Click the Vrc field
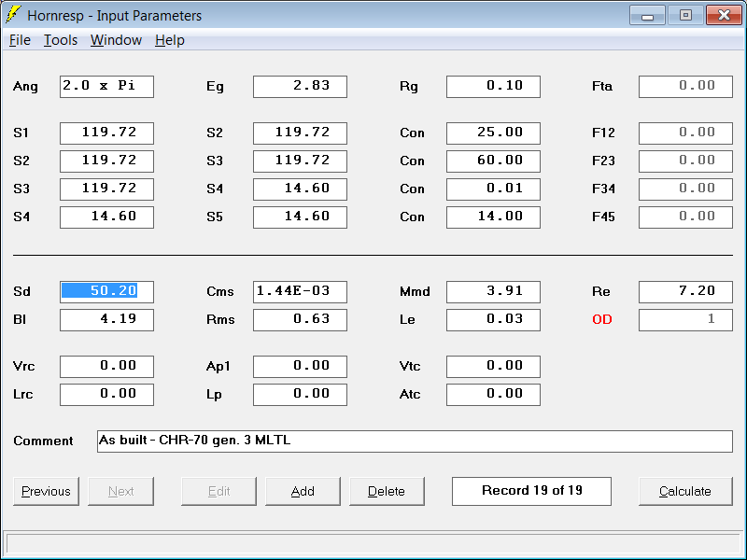Image resolution: width=747 pixels, height=560 pixels. tap(106, 367)
